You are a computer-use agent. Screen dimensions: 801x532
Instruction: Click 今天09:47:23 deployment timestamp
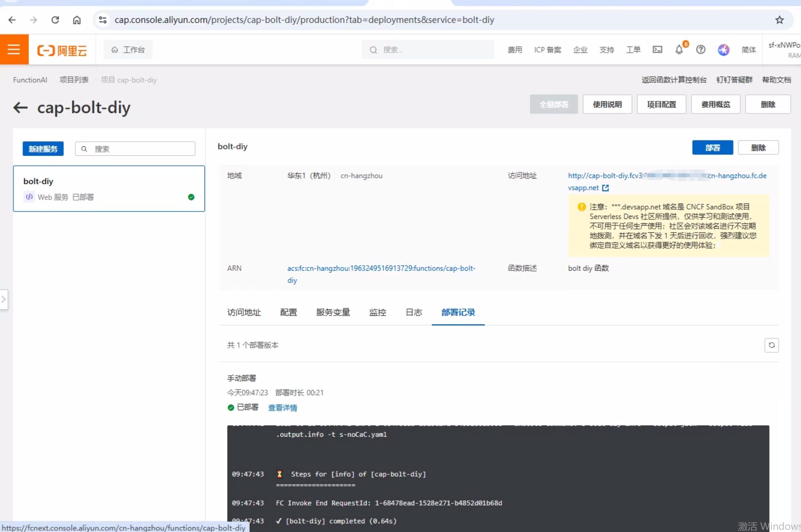pyautogui.click(x=247, y=393)
